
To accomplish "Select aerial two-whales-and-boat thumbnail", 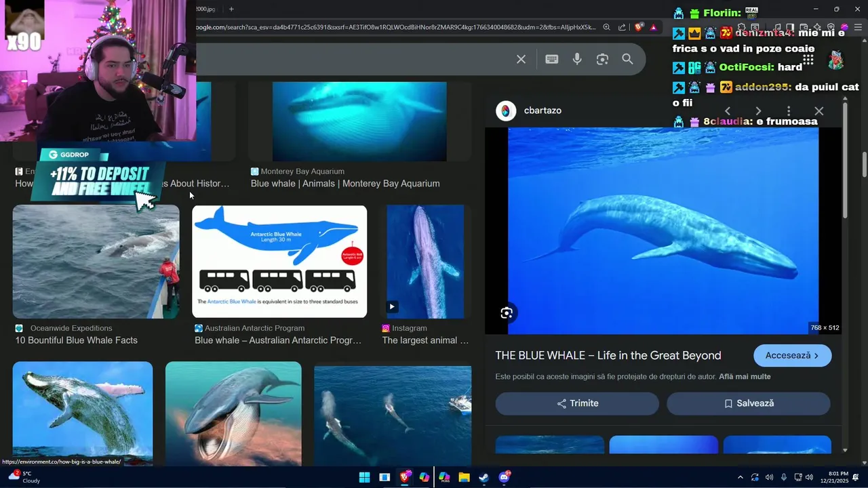I will pos(393,415).
